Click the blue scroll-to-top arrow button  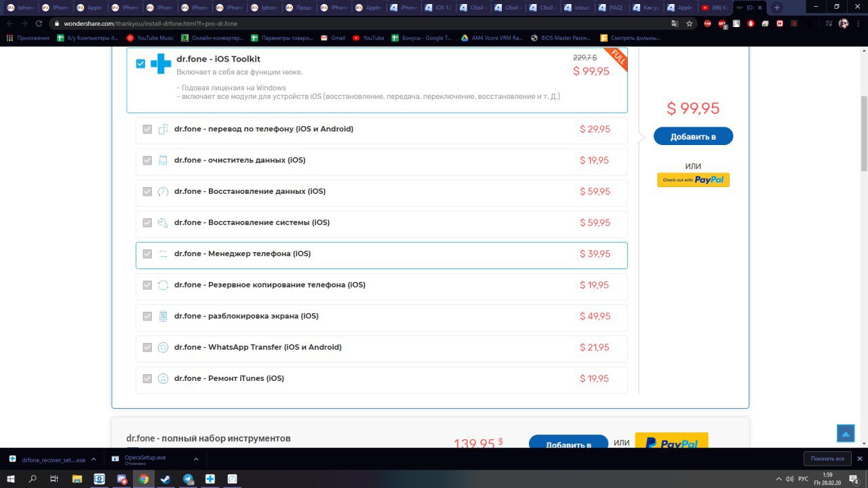pos(846,433)
